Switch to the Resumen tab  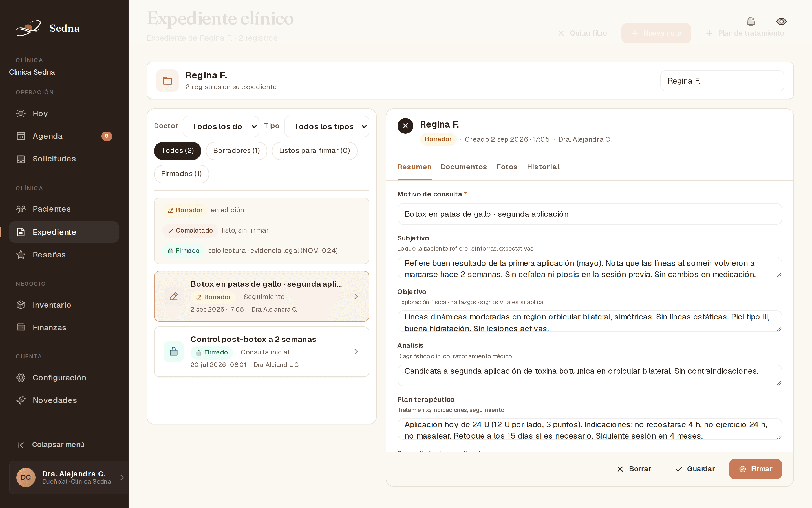coord(414,167)
